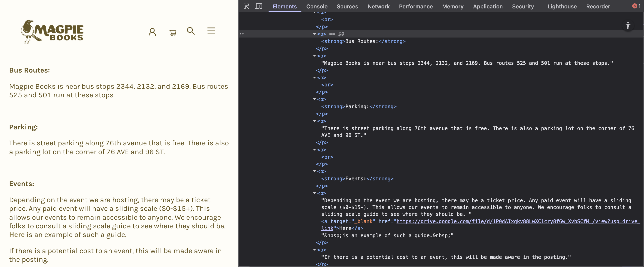
Task: Switch to the Console tab
Action: [317, 7]
